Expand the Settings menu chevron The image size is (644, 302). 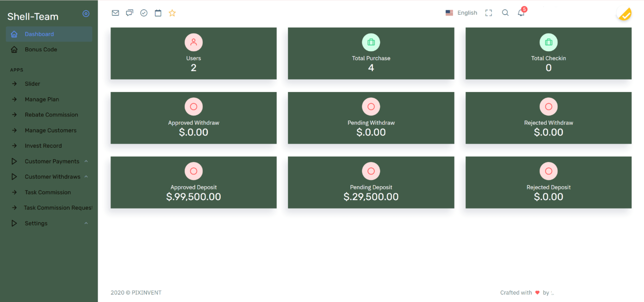click(86, 223)
